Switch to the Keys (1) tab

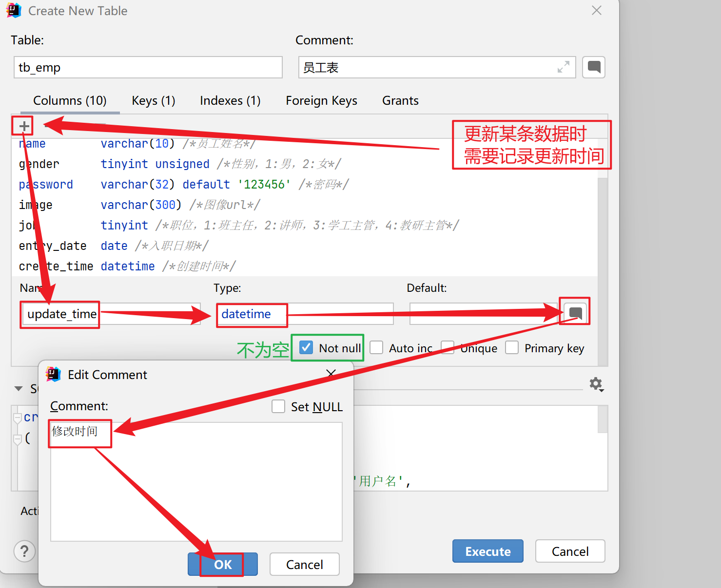click(x=154, y=100)
